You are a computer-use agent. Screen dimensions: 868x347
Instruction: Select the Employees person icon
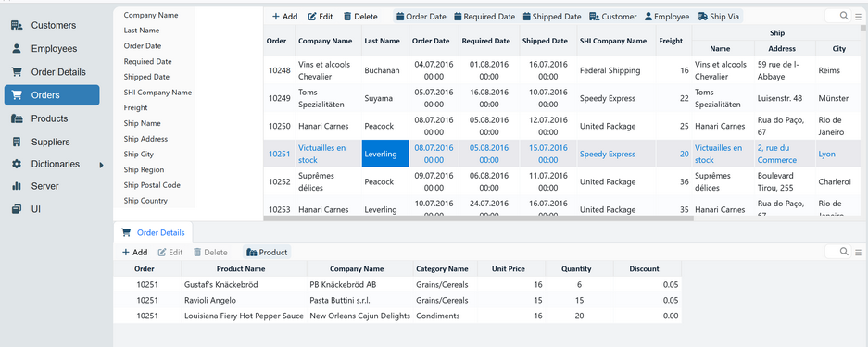tap(17, 49)
